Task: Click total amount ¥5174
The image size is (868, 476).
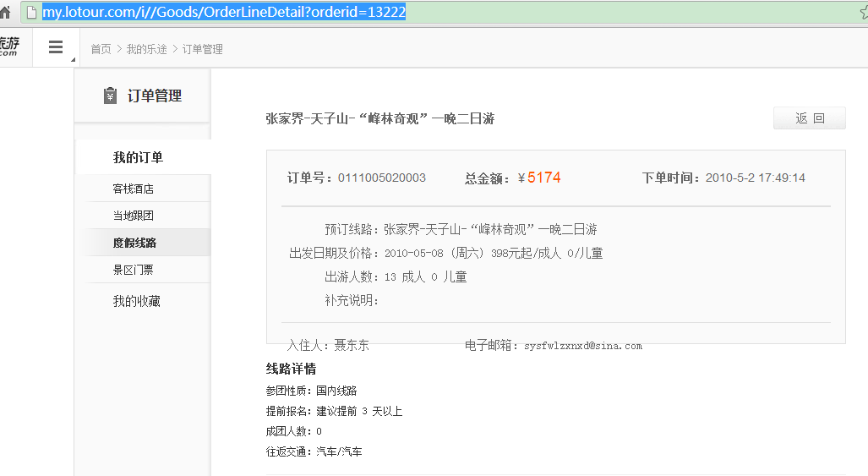Action: pos(539,178)
